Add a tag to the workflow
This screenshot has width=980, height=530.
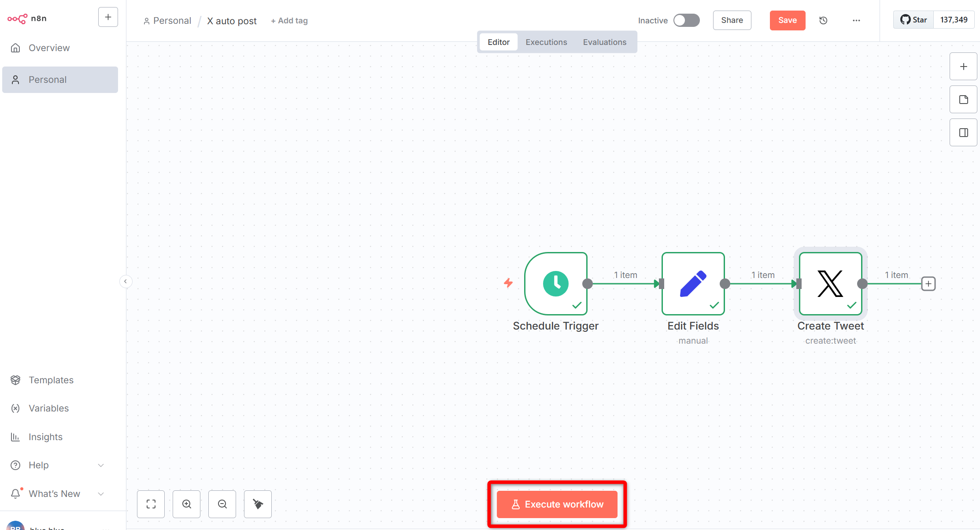[289, 21]
